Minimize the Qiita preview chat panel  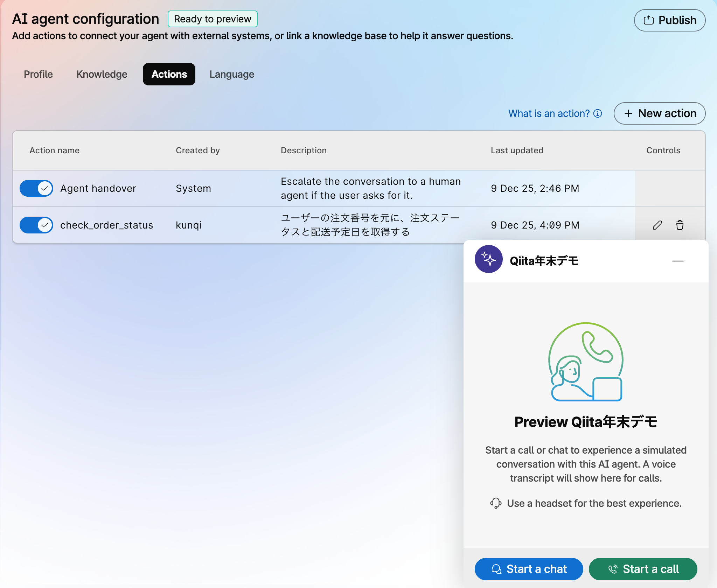click(x=678, y=261)
